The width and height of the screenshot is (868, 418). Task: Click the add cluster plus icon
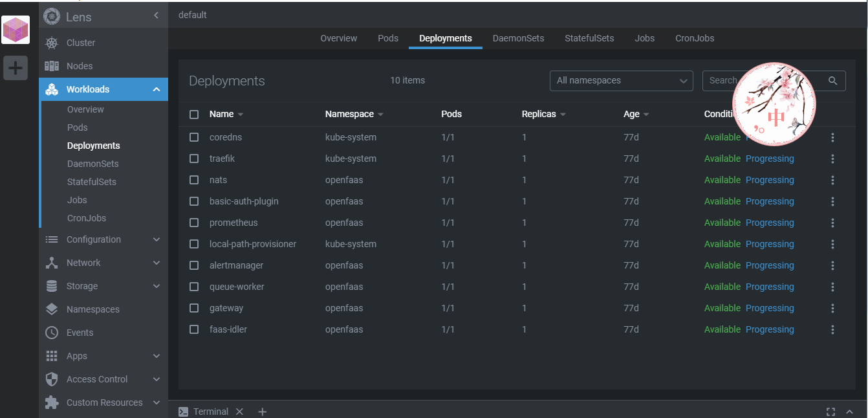pos(16,67)
